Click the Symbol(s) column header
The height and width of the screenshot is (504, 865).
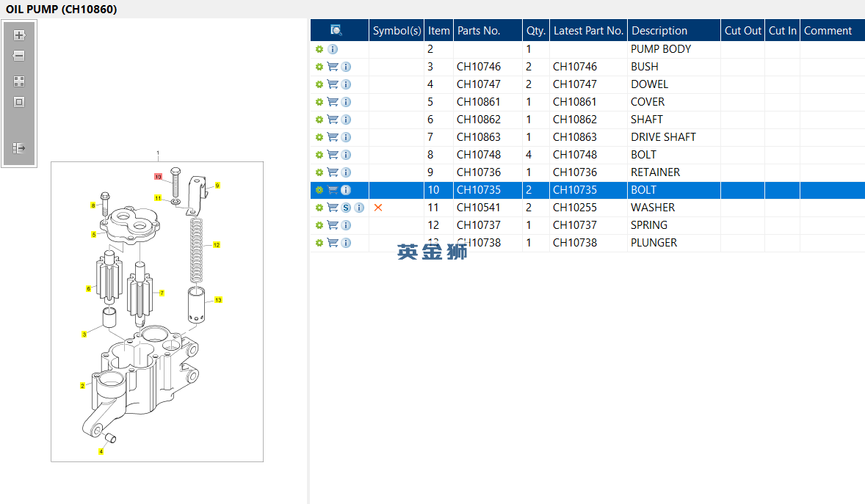(397, 30)
